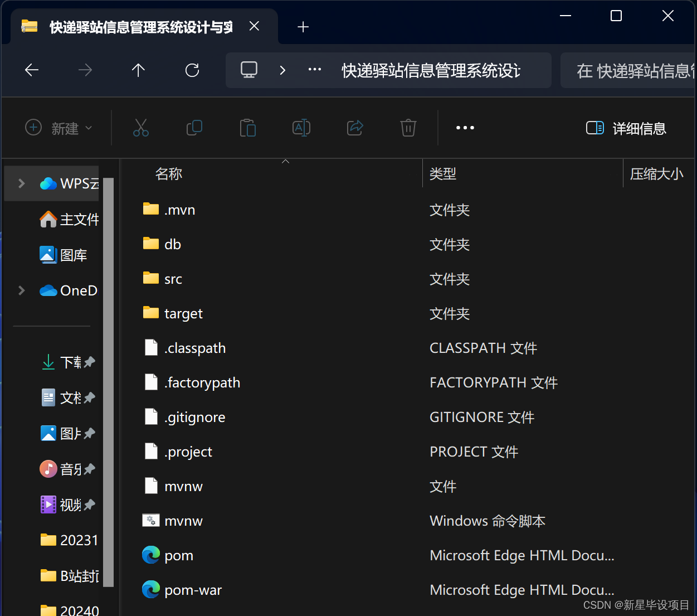Expand the OneDrive tree item
The image size is (697, 616).
coord(21,290)
